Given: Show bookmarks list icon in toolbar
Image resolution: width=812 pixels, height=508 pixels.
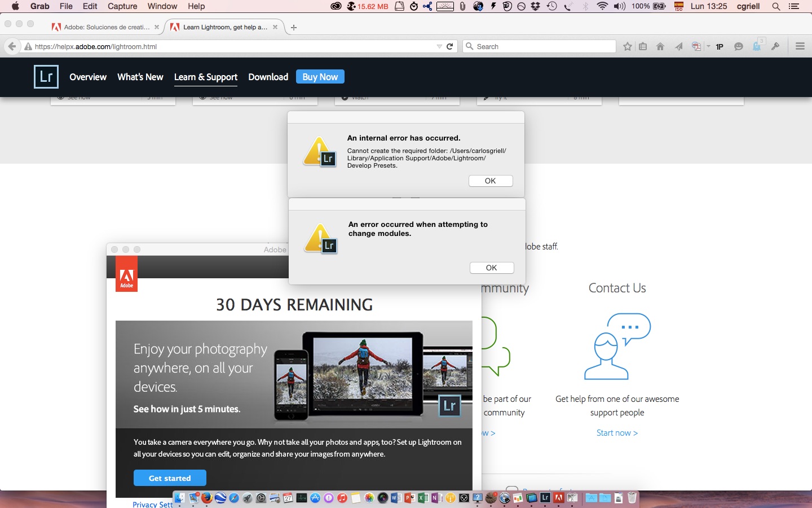Looking at the screenshot, I should point(643,47).
